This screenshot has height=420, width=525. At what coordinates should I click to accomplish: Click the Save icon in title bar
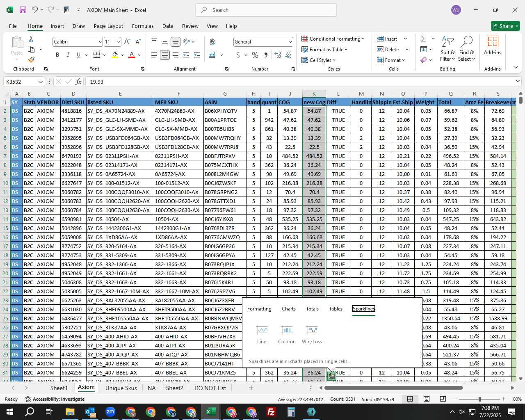coord(23,10)
